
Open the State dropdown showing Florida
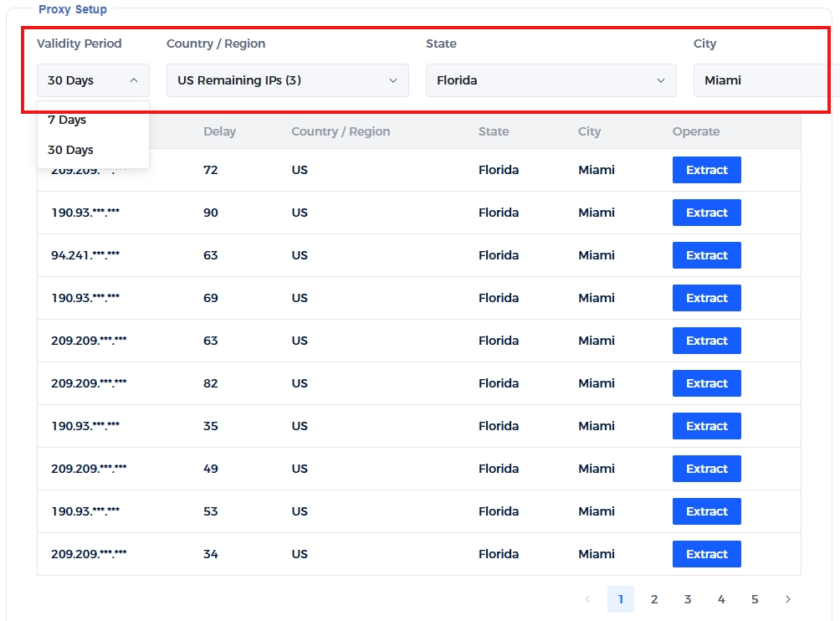point(551,80)
